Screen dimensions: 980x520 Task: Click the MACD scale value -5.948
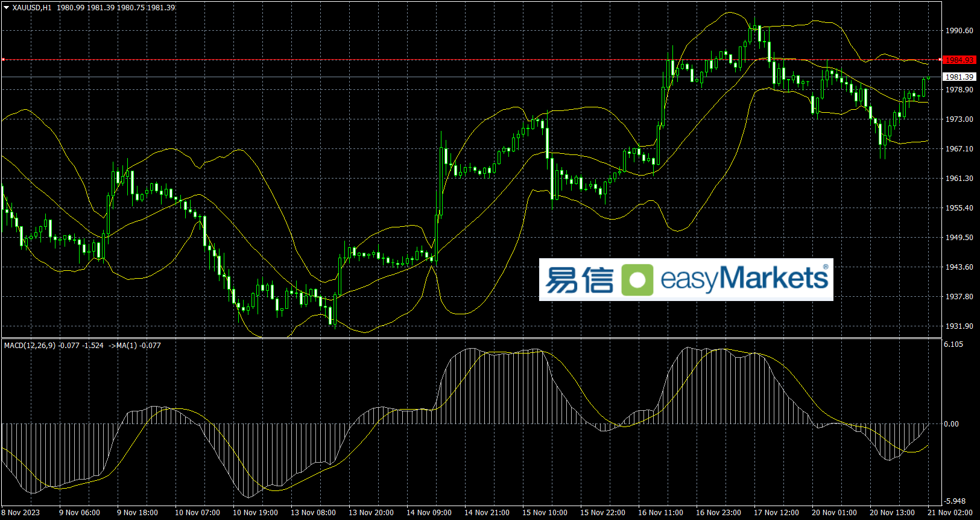click(x=954, y=501)
